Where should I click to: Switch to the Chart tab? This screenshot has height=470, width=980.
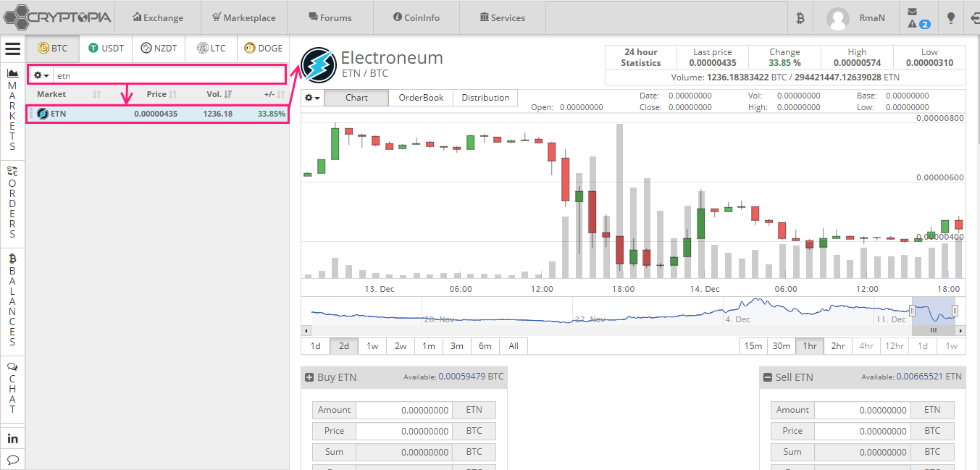(356, 98)
